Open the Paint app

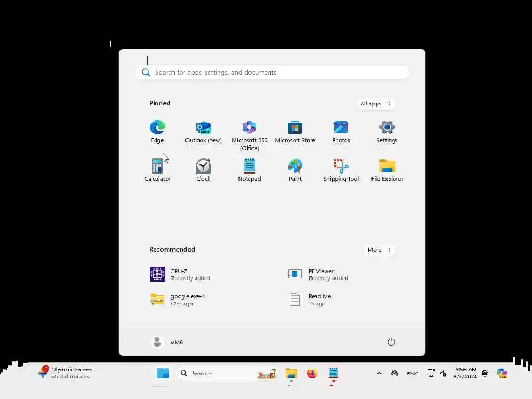click(295, 170)
